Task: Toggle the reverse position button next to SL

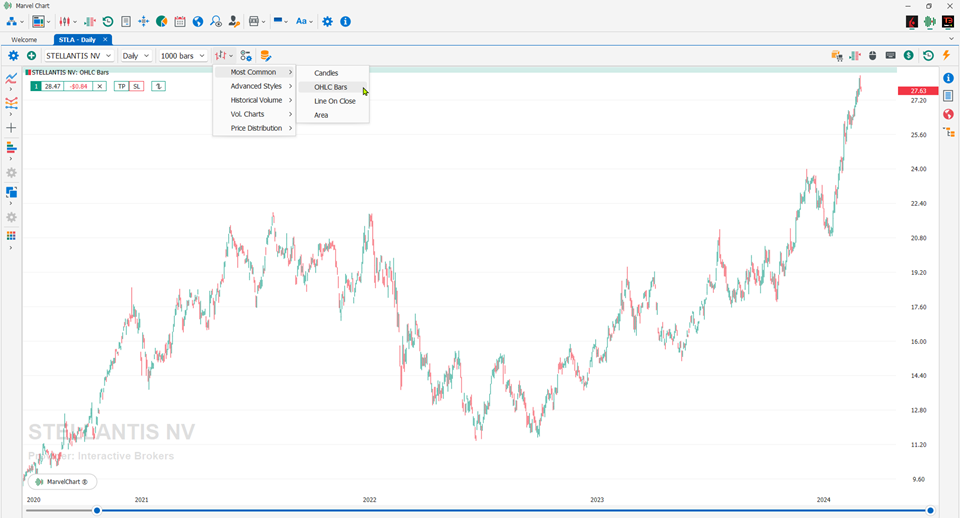Action: click(159, 86)
